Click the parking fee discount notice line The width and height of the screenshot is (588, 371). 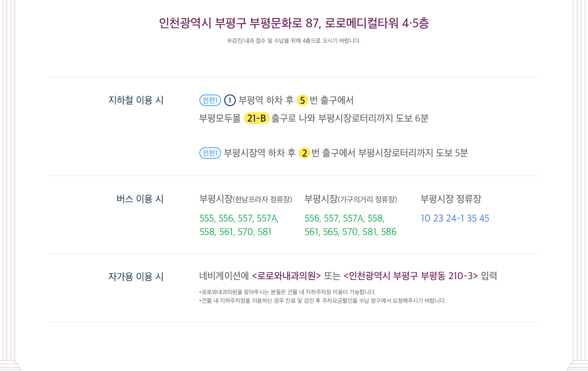click(x=322, y=301)
